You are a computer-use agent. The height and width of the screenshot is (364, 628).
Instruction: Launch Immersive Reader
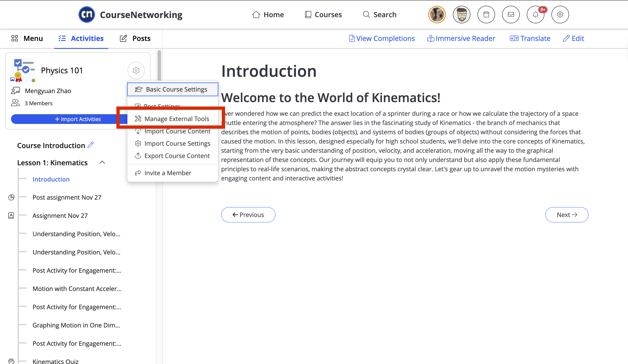point(461,38)
